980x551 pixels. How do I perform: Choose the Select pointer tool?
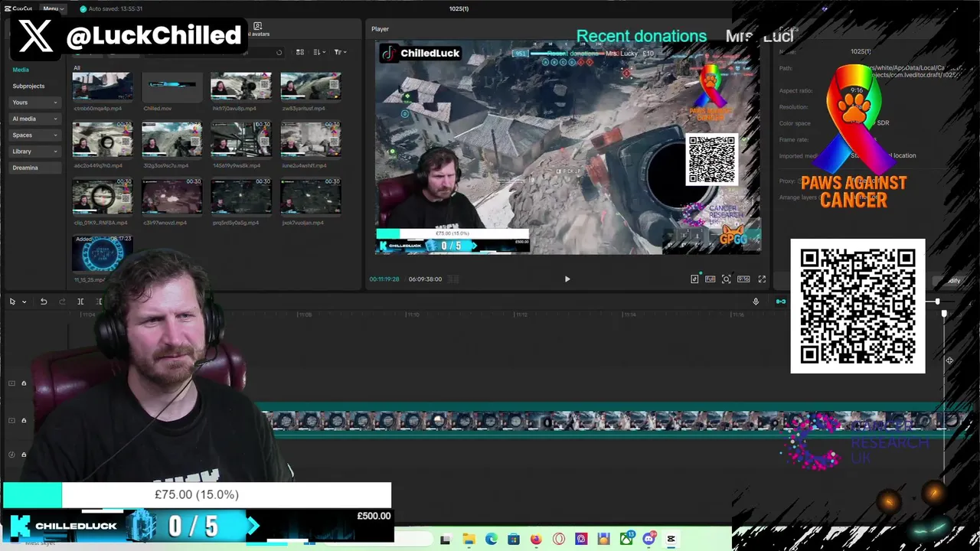point(12,302)
